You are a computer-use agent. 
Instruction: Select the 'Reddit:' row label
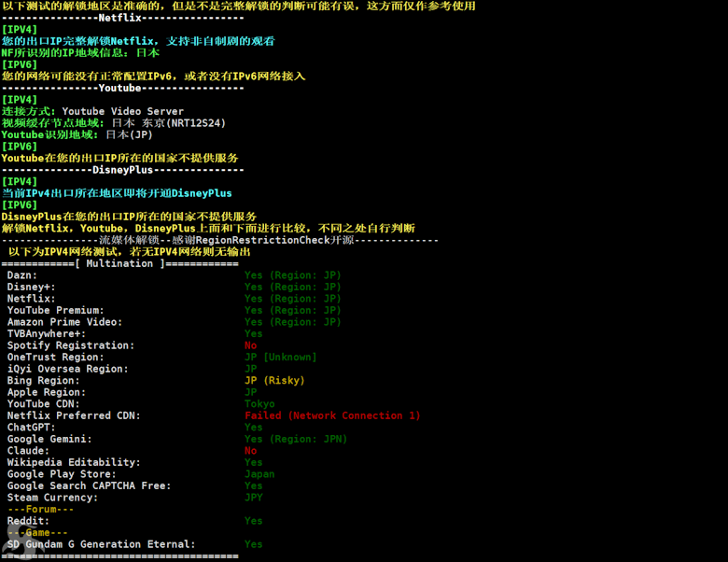tap(28, 521)
